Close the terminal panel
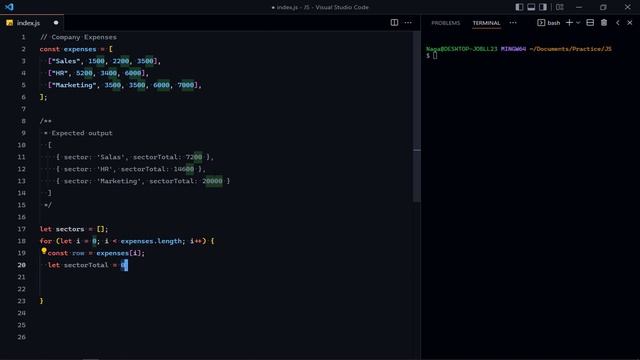Screen dimensions: 640x360 tap(630, 23)
